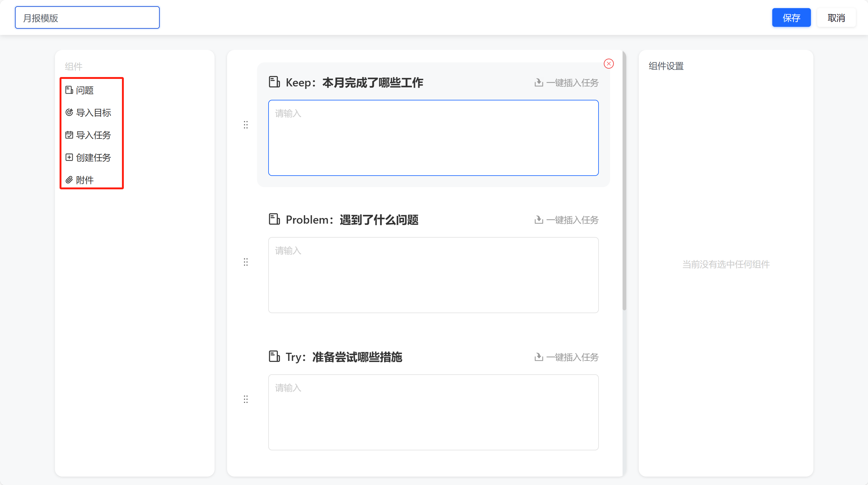Save the template with 保存 button
Image resolution: width=868 pixels, height=485 pixels.
(x=791, y=17)
